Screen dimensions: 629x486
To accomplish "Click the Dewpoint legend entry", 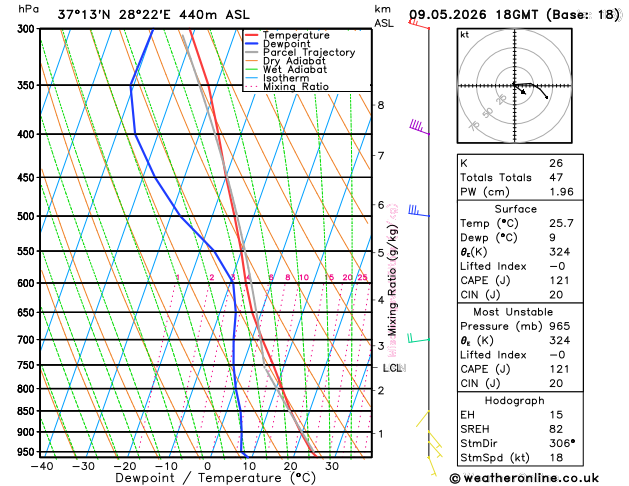I will 278,44.
